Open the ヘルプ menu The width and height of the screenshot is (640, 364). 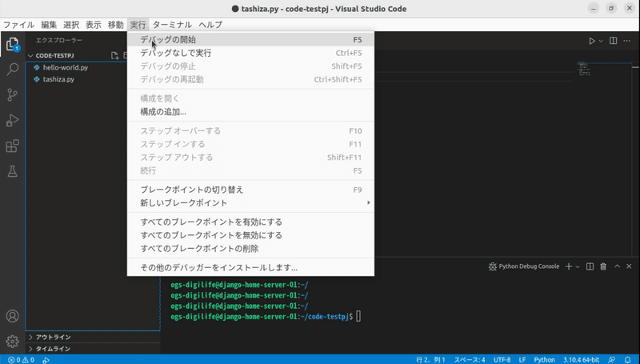click(210, 25)
